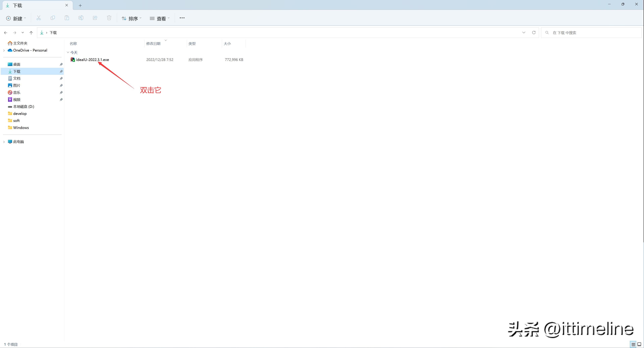Image resolution: width=644 pixels, height=348 pixels.
Task: Unpin 视频 using its pin icon
Action: (61, 99)
